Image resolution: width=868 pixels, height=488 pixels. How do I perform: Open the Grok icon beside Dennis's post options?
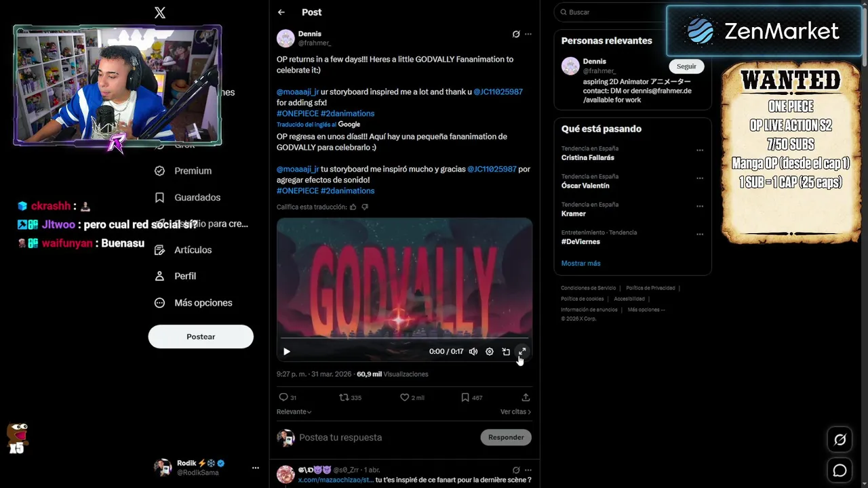516,34
